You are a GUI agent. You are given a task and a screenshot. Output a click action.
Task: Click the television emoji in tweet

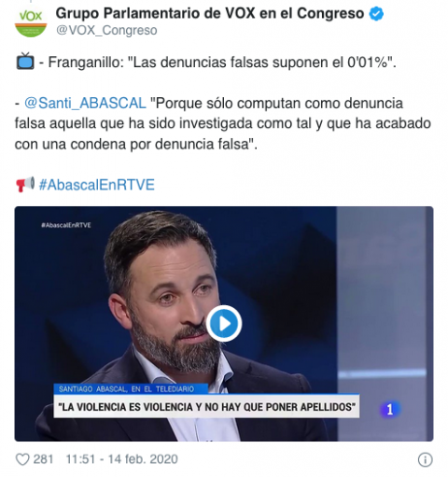(25, 61)
